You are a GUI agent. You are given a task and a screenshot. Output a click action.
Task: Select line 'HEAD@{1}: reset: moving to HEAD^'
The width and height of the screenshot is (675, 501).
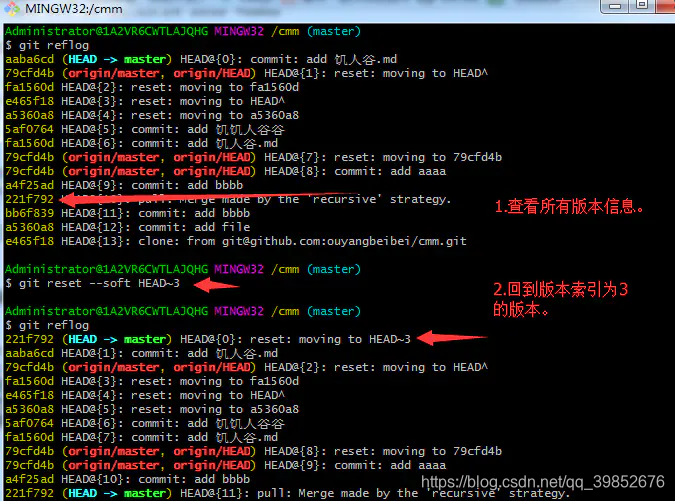tap(247, 74)
